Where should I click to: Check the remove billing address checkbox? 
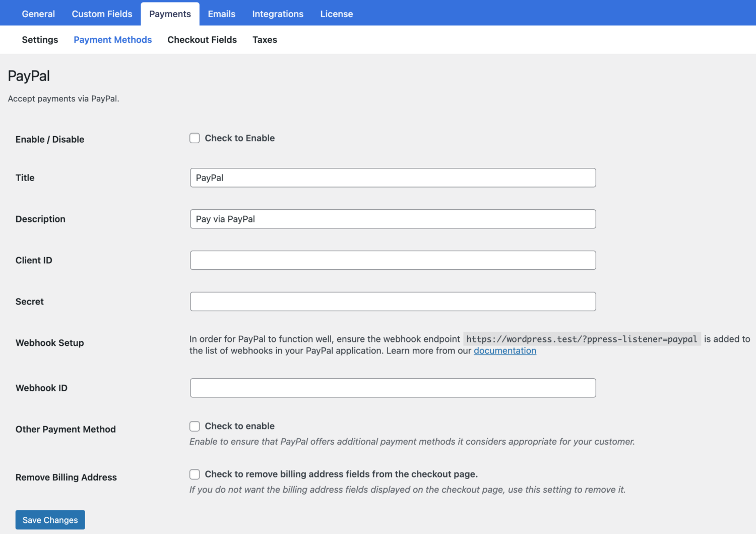point(195,474)
